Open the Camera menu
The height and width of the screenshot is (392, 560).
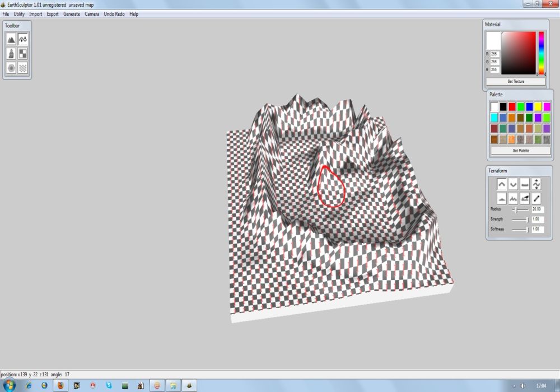point(92,14)
